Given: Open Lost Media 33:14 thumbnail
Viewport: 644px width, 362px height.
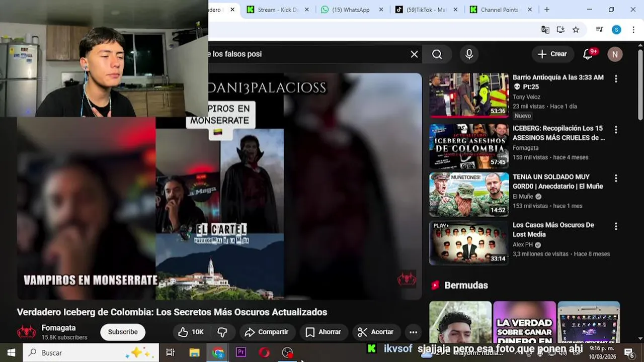Looking at the screenshot, I should coord(469,243).
